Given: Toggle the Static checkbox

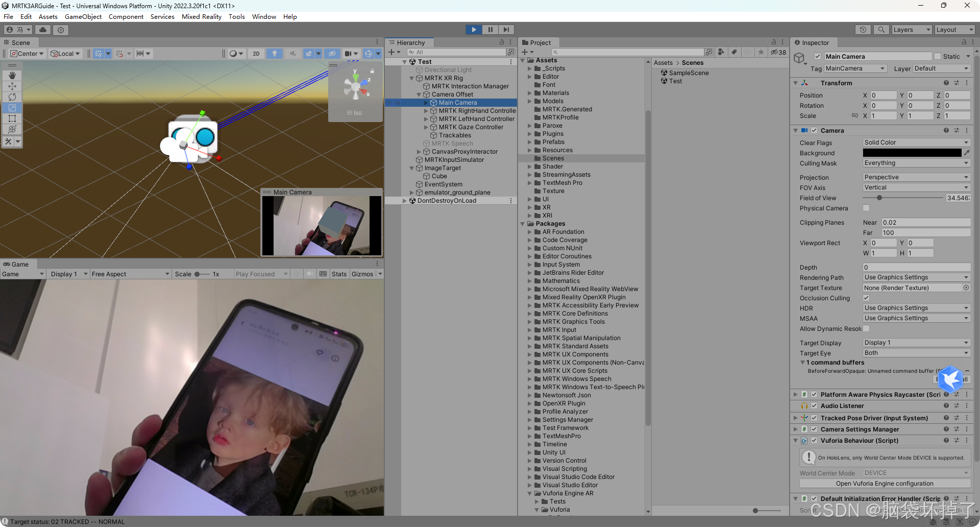Looking at the screenshot, I should (x=937, y=57).
